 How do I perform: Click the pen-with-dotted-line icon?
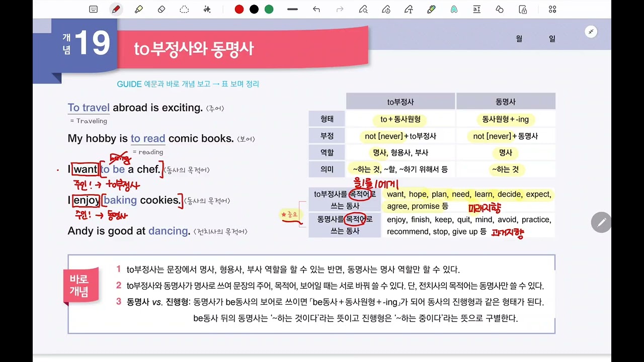coord(363,9)
